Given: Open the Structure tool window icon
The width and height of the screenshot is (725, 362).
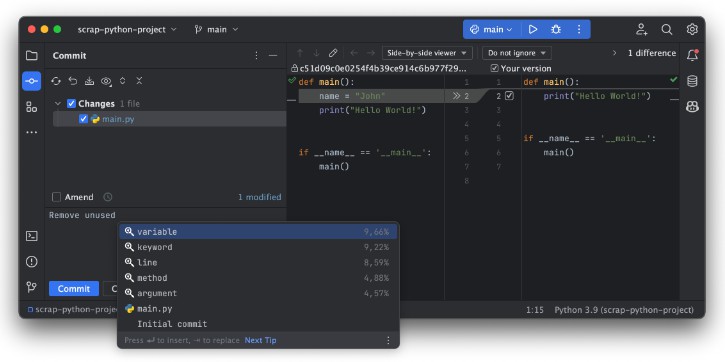Looking at the screenshot, I should click(31, 107).
